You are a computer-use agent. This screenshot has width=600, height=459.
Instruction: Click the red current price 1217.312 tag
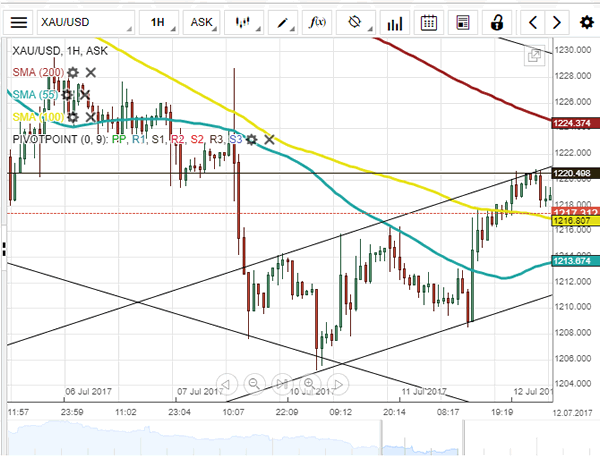576,212
